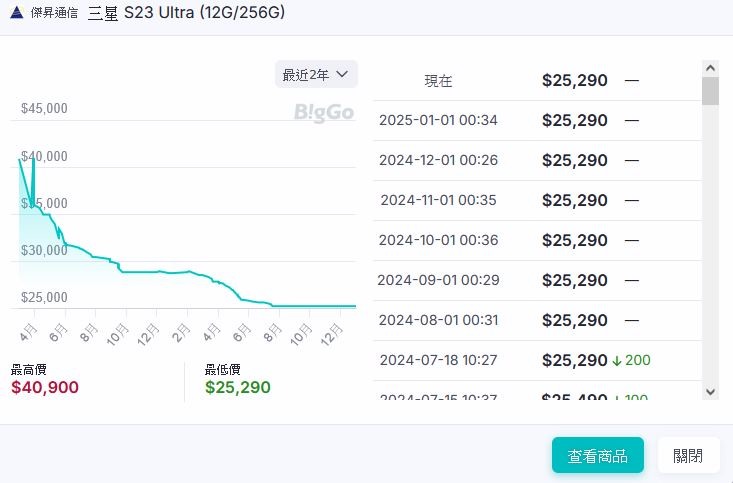Click the price history scrollbar thumb
733x483 pixels.
710,91
